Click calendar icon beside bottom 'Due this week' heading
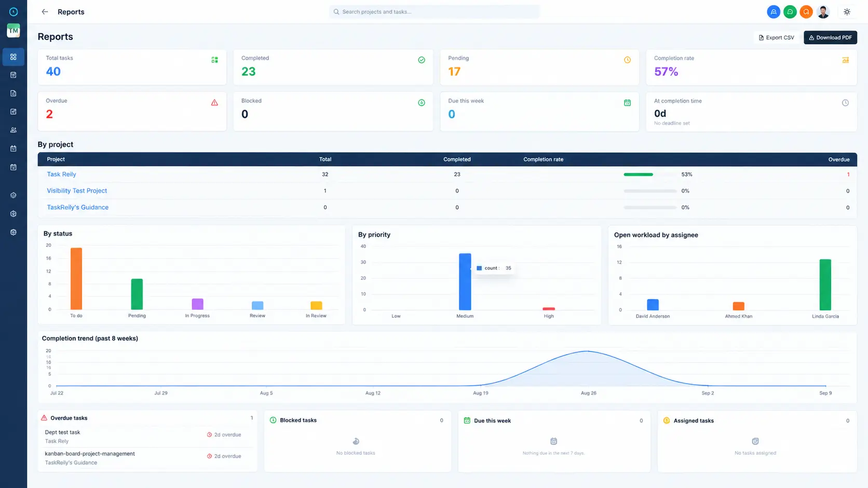This screenshot has width=868, height=488. 467,421
